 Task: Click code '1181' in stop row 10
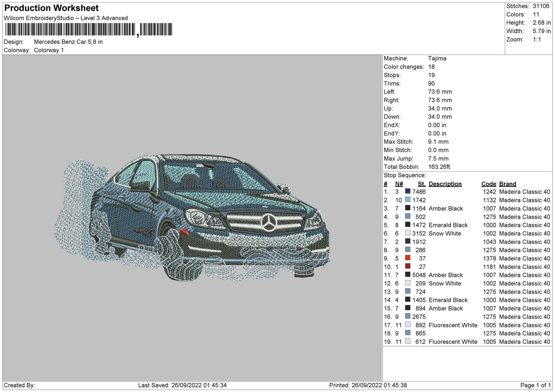[x=489, y=267]
